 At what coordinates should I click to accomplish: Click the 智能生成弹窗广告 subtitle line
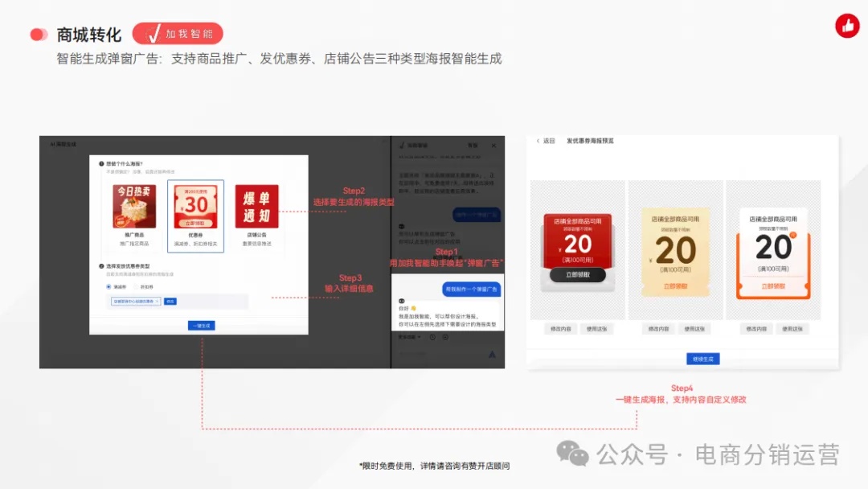coord(279,59)
